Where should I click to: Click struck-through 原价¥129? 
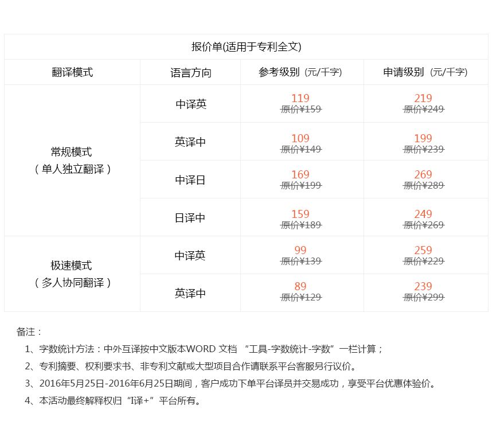[x=301, y=297]
